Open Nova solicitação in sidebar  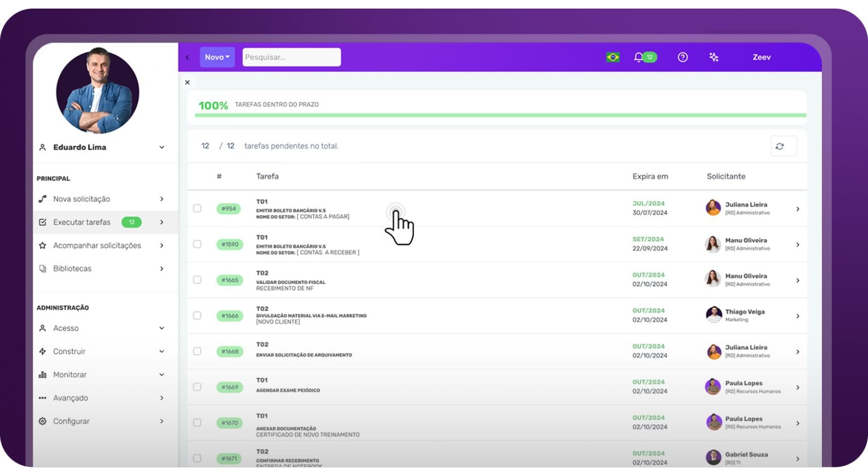pos(81,199)
